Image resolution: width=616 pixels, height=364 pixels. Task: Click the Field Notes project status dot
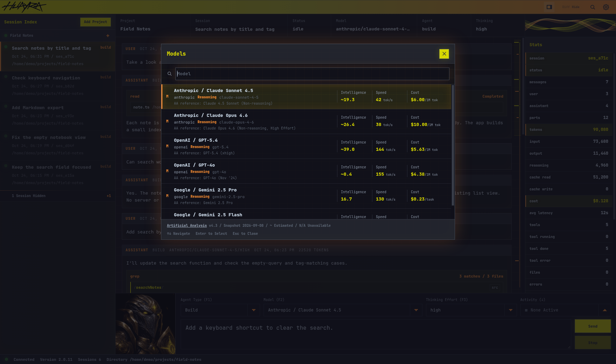6,36
